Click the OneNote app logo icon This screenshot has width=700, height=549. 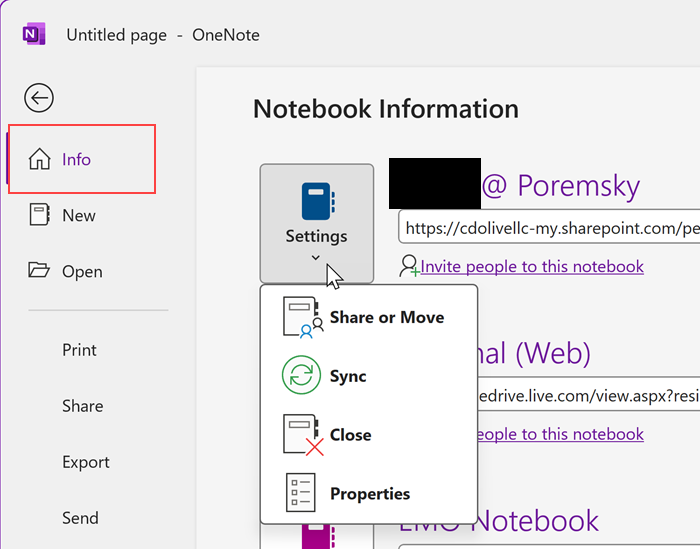point(34,34)
